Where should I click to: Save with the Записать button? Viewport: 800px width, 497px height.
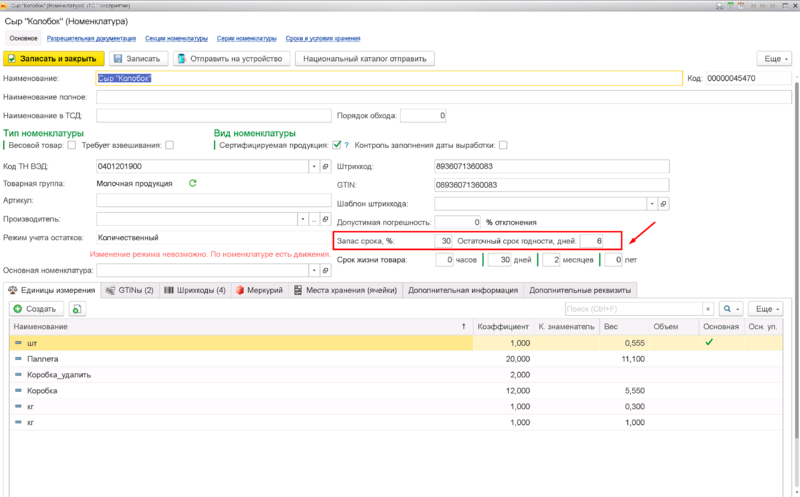(x=138, y=59)
